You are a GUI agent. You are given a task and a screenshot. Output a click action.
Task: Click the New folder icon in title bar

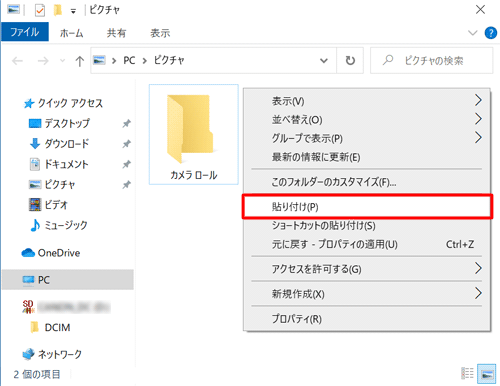(x=58, y=10)
